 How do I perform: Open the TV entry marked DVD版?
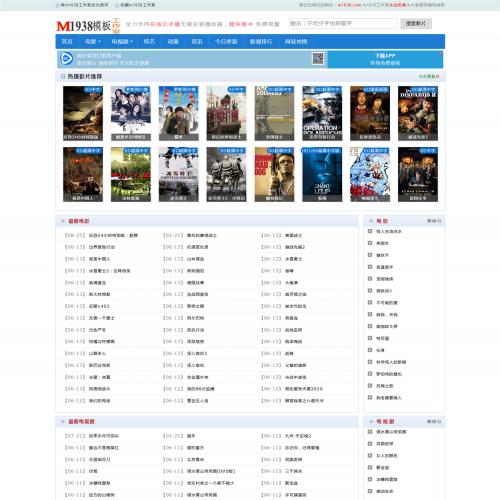[x=211, y=471]
